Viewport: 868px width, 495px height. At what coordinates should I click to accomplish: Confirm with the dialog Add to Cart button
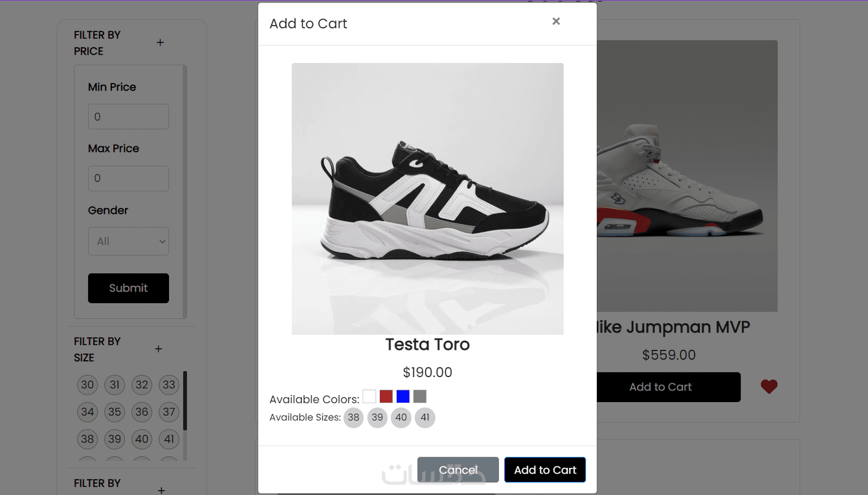[x=545, y=470]
